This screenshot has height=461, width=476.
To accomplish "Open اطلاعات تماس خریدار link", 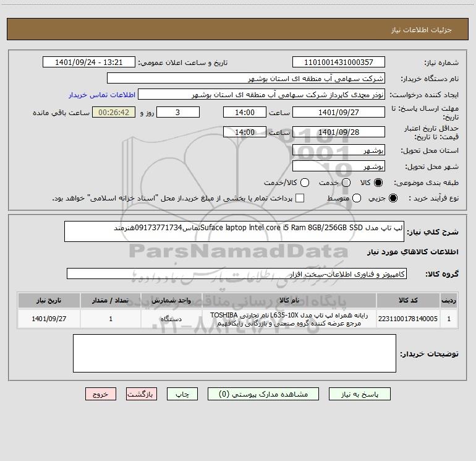I will [102, 95].
